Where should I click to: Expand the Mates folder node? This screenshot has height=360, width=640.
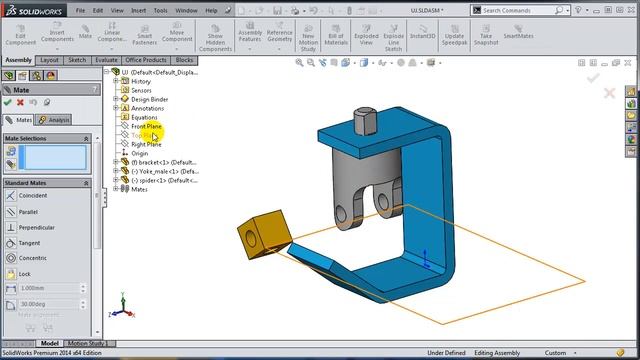pos(116,189)
